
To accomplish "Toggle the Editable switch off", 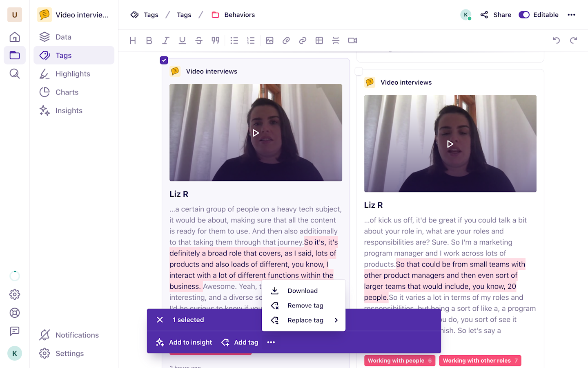I will [524, 15].
